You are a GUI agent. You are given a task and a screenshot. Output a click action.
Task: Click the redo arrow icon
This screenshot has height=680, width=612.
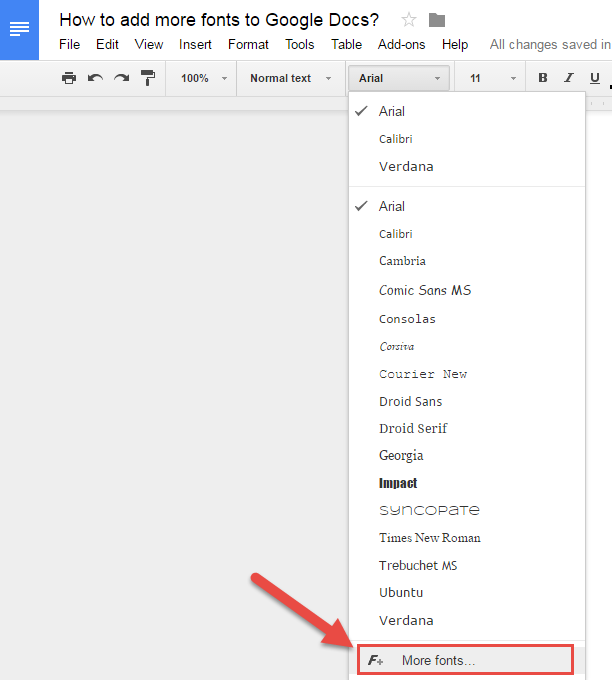(121, 78)
